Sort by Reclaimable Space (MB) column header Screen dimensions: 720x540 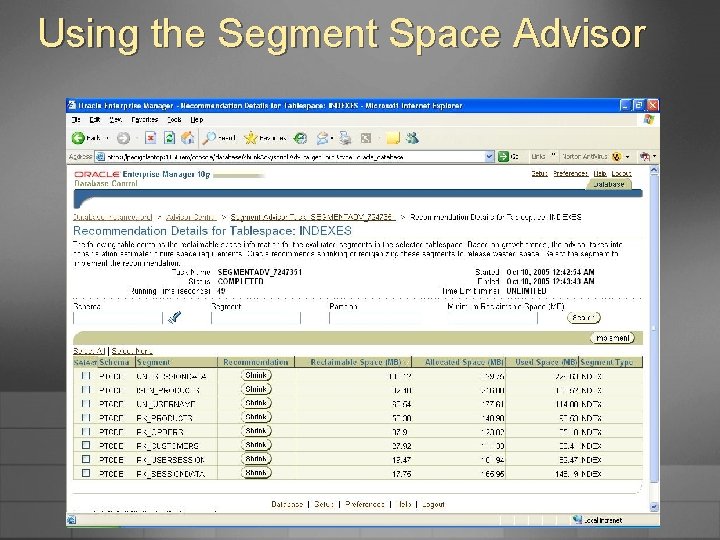[355, 362]
